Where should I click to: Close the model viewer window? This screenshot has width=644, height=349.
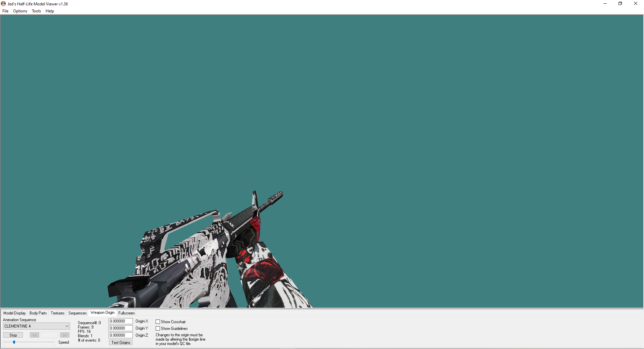[x=636, y=4]
